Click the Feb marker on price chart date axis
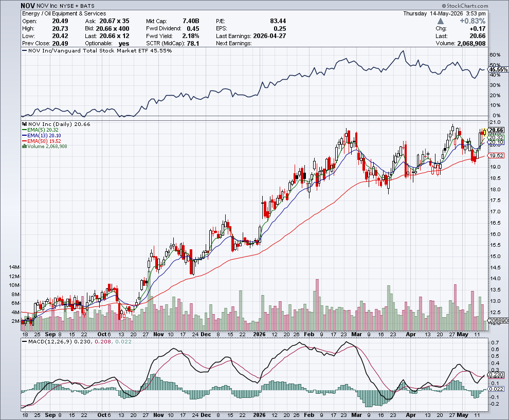The width and height of the screenshot is (509, 420). pyautogui.click(x=309, y=334)
